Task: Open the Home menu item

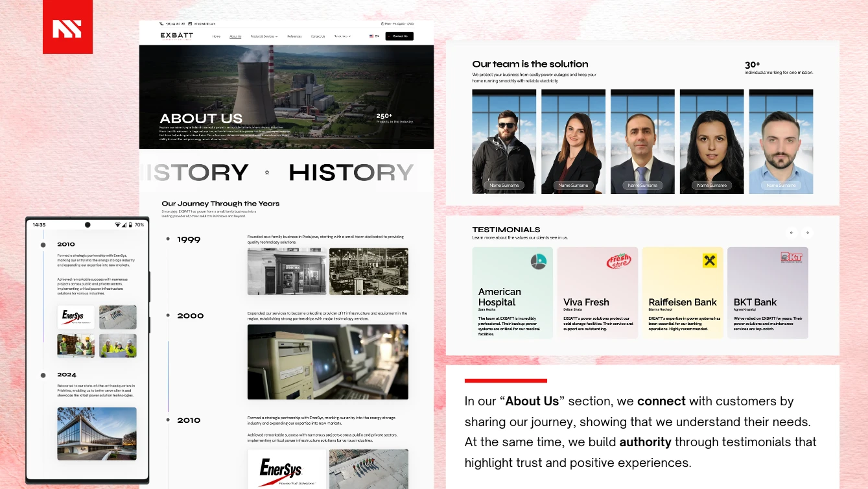Action: [217, 36]
